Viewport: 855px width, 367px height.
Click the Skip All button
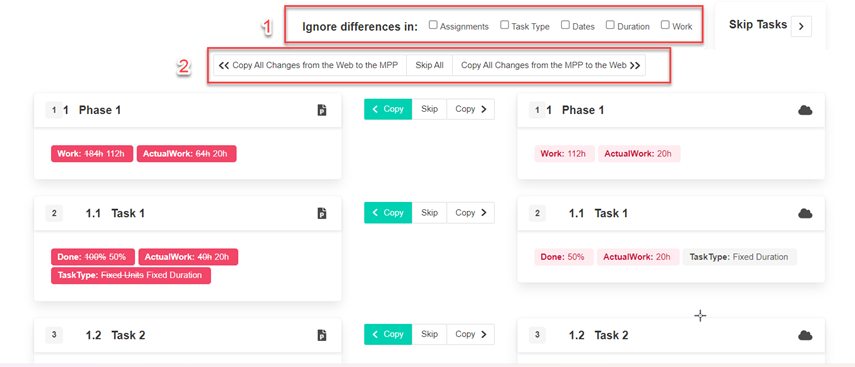click(x=430, y=65)
